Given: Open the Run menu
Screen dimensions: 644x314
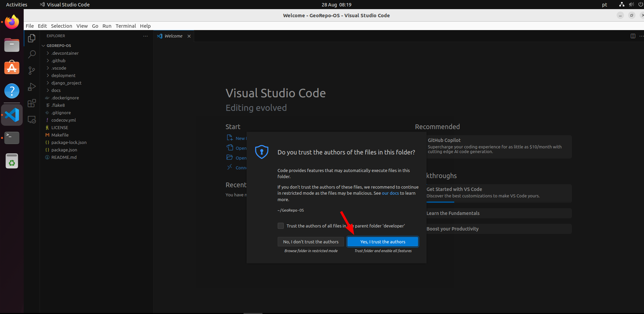Looking at the screenshot, I should click(x=107, y=26).
